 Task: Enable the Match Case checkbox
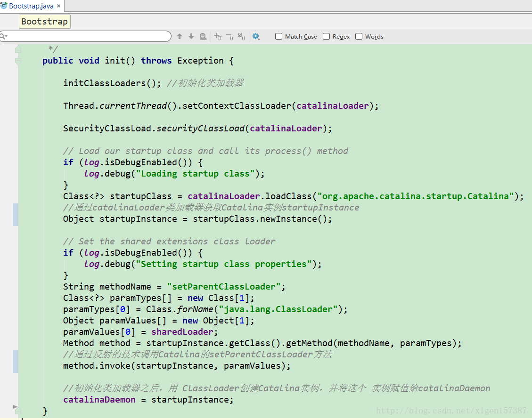point(279,36)
